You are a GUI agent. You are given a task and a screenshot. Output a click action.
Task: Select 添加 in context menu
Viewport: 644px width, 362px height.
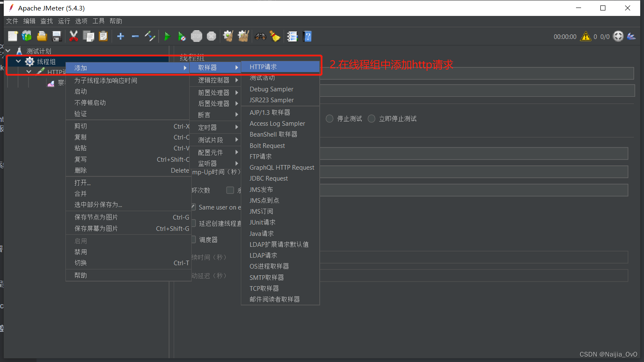tap(128, 68)
